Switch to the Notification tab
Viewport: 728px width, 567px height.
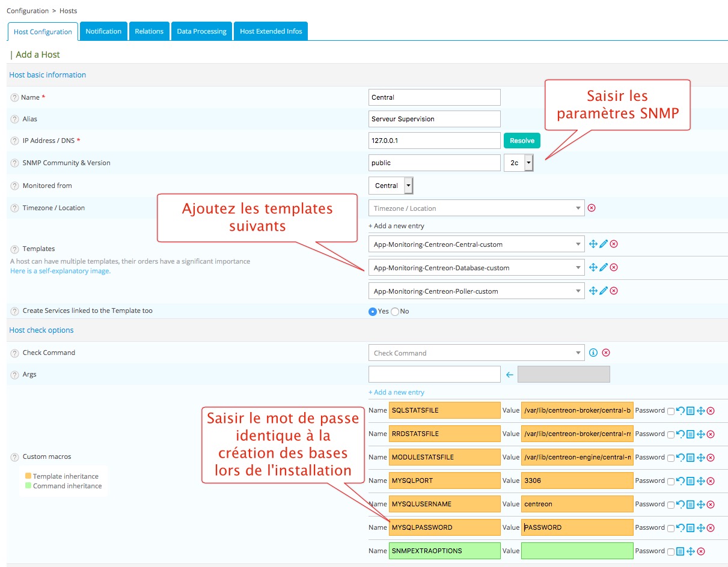pyautogui.click(x=103, y=31)
